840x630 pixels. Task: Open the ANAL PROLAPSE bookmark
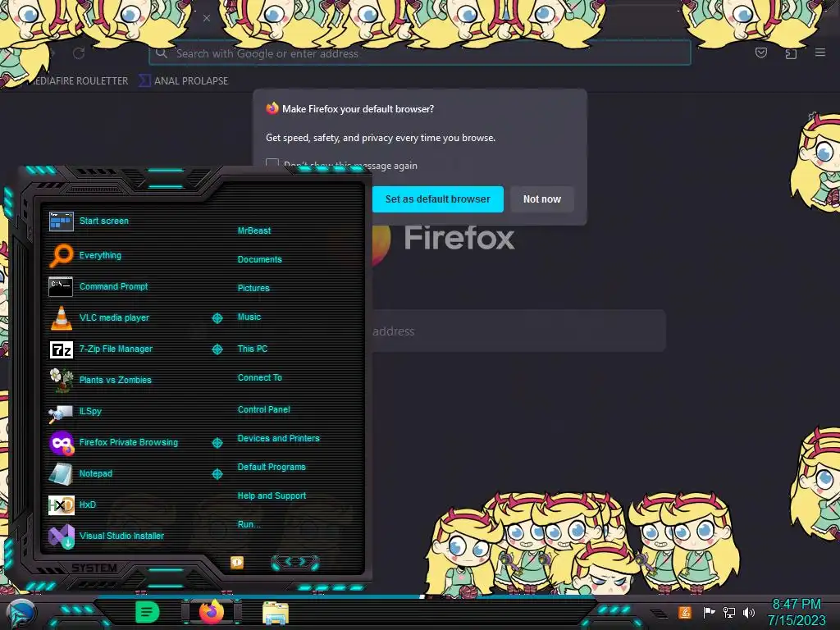click(x=184, y=81)
